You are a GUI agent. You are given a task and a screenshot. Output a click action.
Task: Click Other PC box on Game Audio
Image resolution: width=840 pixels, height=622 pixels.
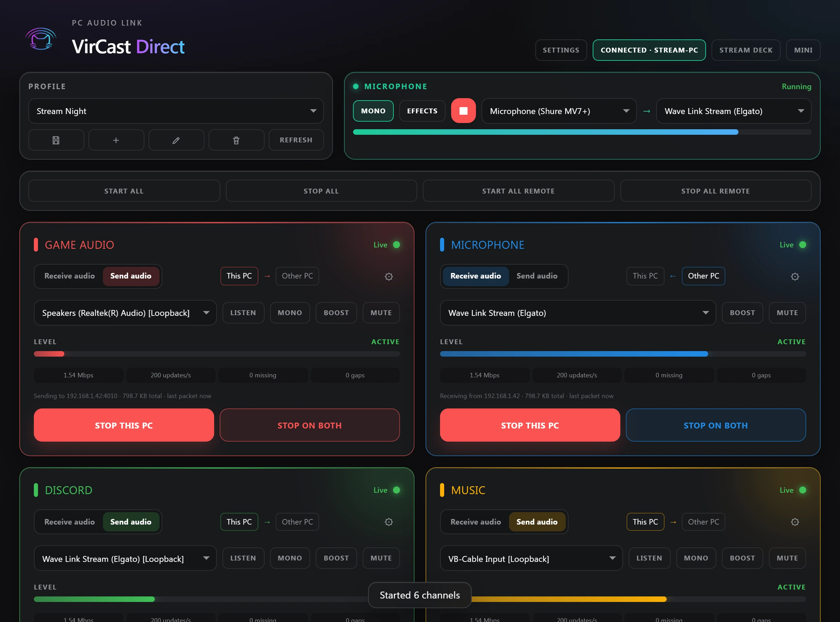pos(297,276)
